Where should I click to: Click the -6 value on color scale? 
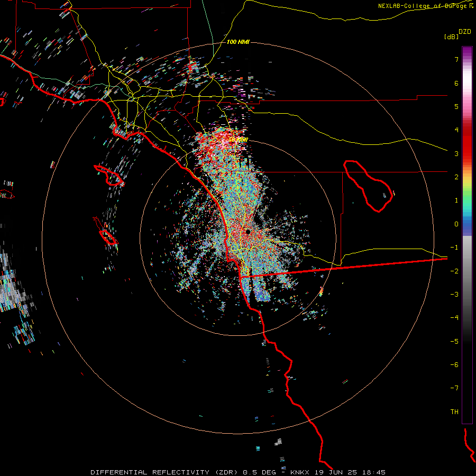click(454, 365)
